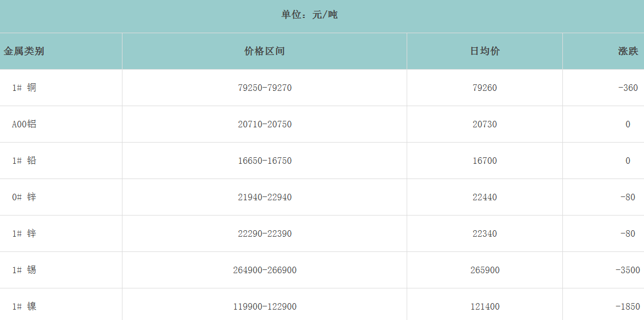The image size is (644, 320).
Task: Click the nickel daily average 121400
Action: (x=484, y=306)
